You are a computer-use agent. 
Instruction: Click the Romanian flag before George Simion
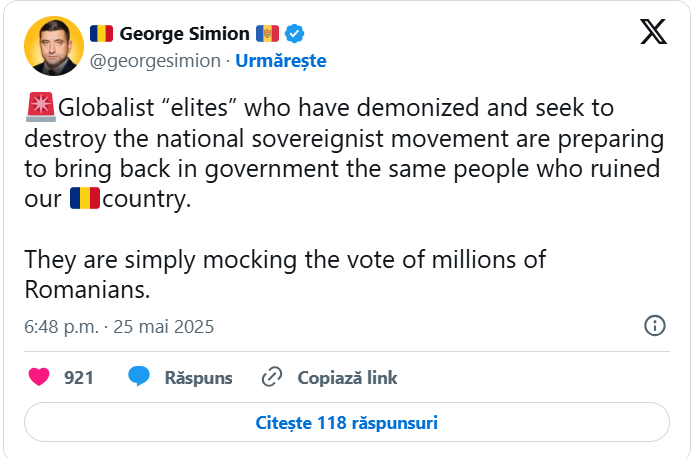(102, 34)
